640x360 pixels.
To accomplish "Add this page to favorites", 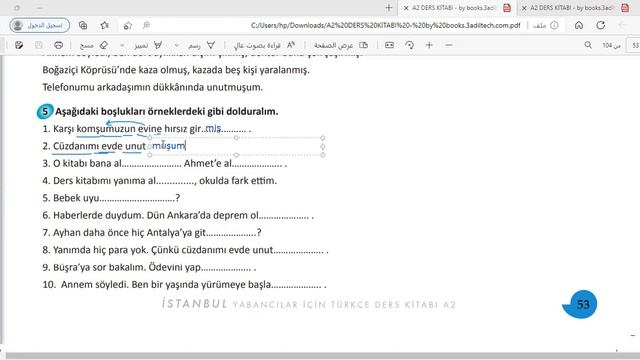I will 128,25.
